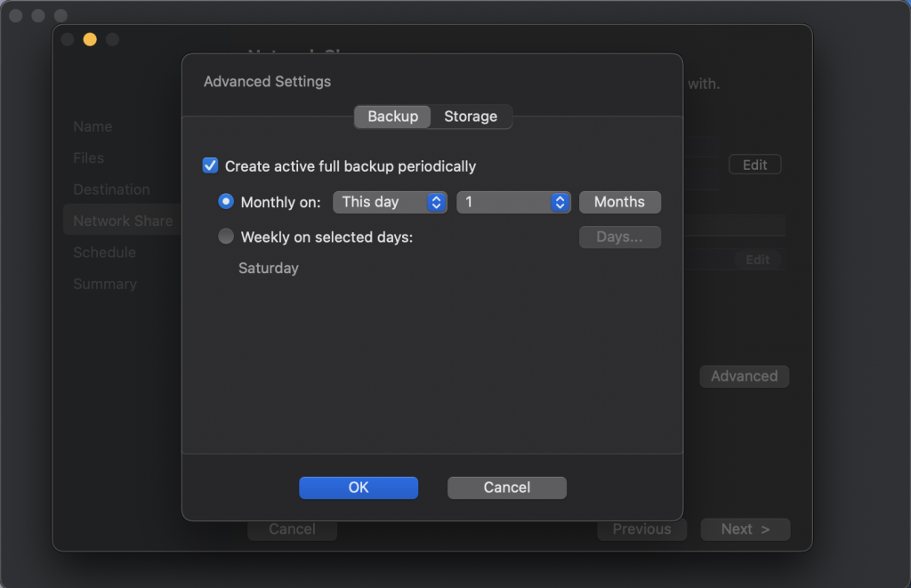Select Network Share in the sidebar

coord(121,221)
